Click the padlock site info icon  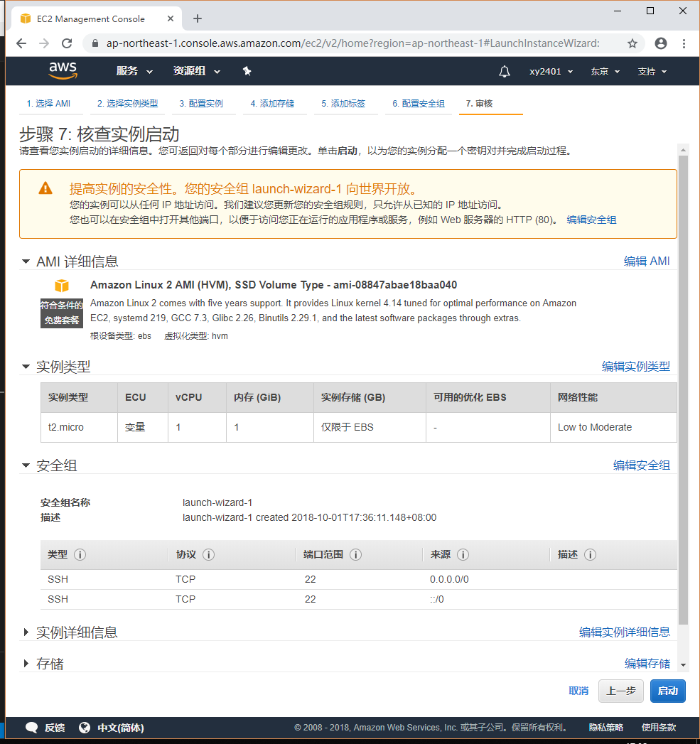pos(95,43)
